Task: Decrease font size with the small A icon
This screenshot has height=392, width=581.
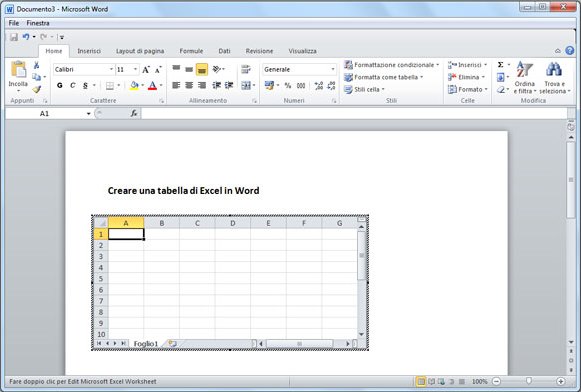Action: [158, 69]
